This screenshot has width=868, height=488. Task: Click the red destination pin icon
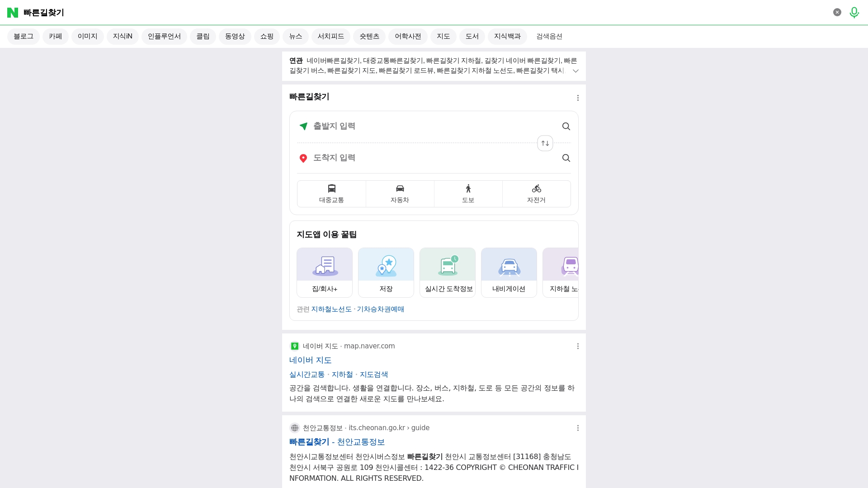pos(303,158)
